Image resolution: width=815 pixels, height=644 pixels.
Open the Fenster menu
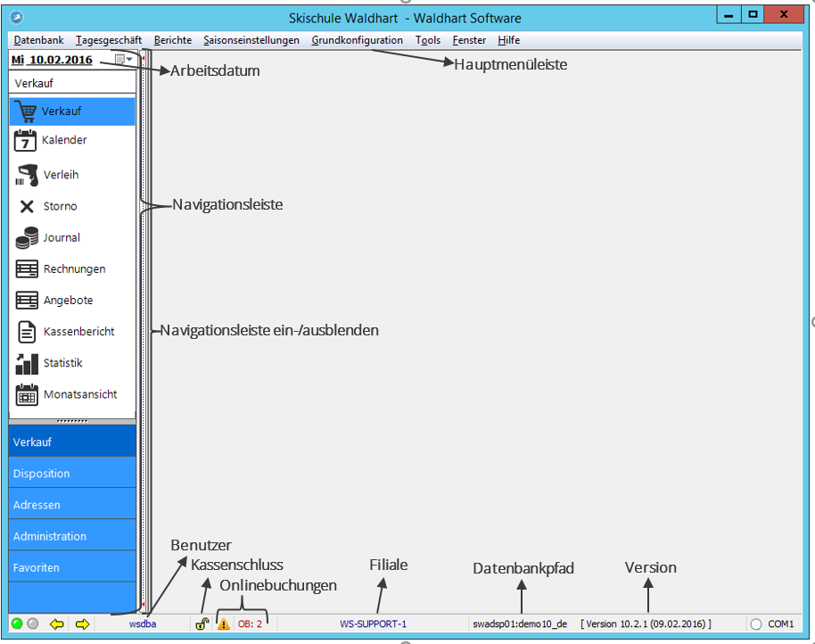(469, 40)
